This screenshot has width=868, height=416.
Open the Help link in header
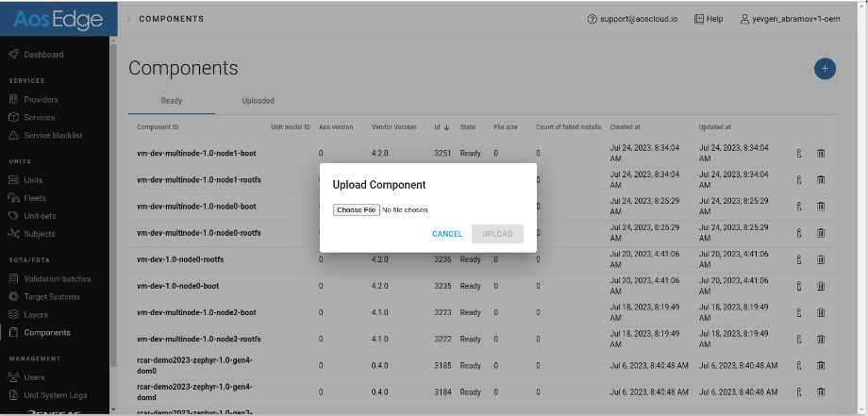(x=709, y=19)
